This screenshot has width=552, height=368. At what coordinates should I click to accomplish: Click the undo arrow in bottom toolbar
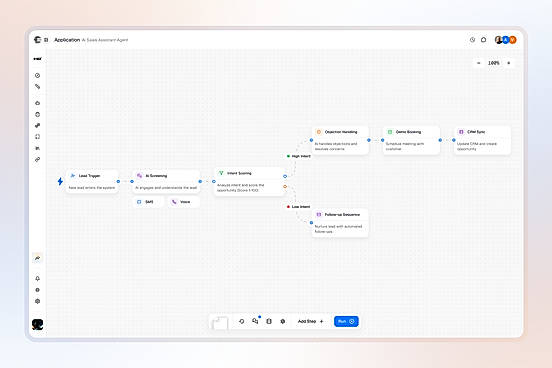click(242, 321)
